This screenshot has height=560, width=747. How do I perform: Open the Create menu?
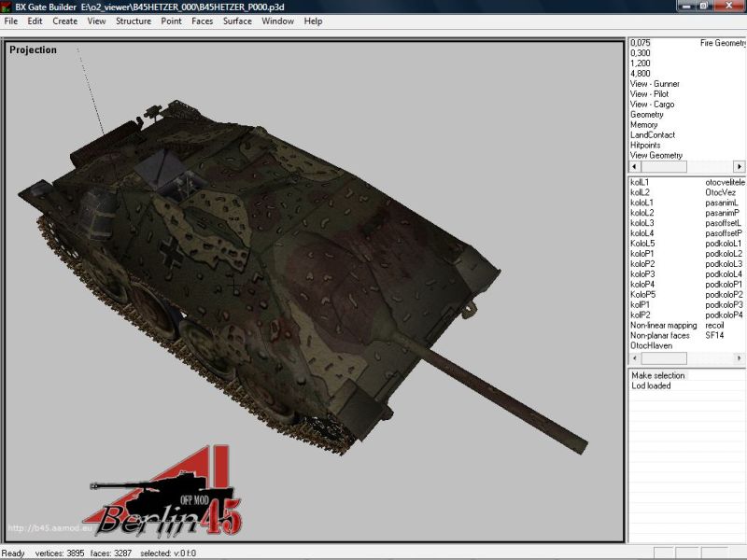point(64,21)
